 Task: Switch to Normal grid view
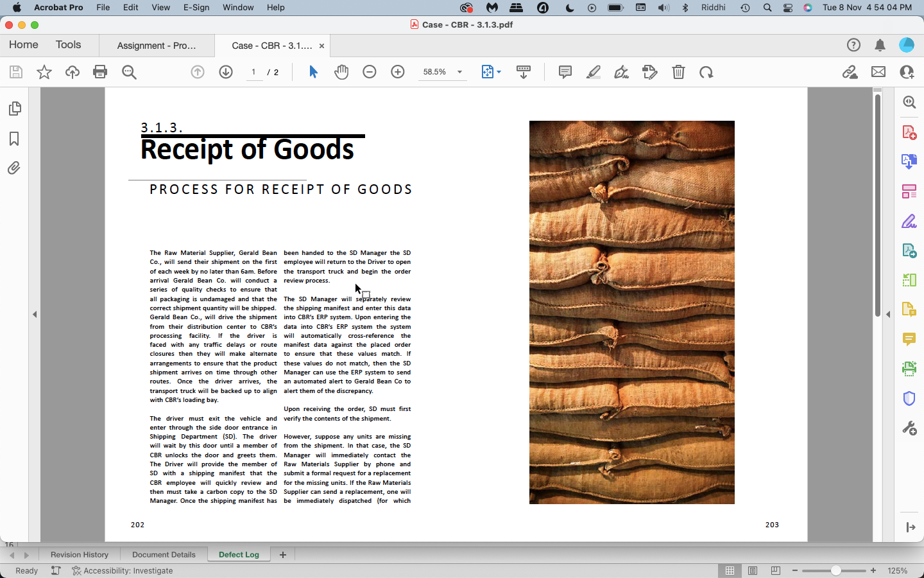(x=730, y=571)
